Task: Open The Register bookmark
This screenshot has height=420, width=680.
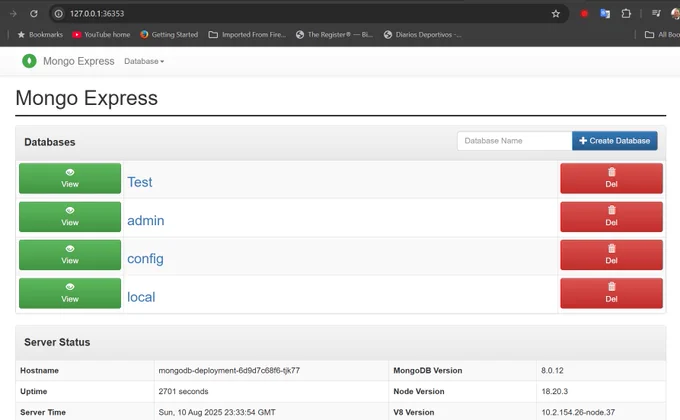Action: point(334,34)
